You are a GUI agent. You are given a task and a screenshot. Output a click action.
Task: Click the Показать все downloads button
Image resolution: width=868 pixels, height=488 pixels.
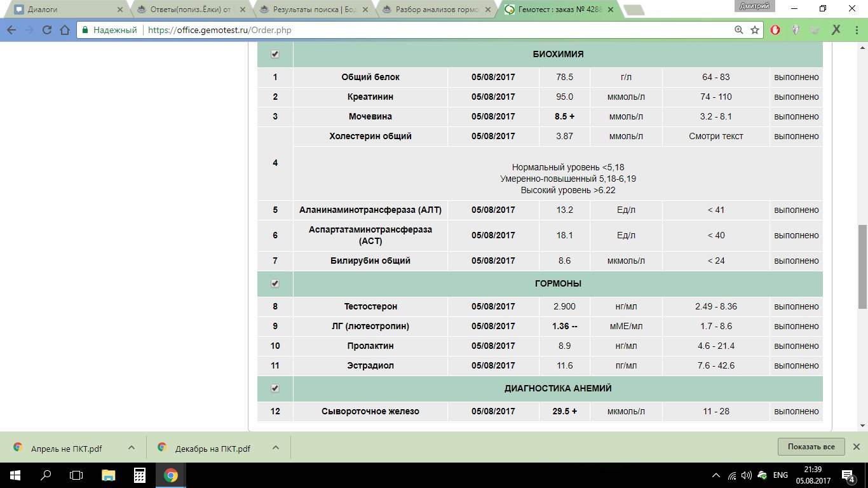click(x=811, y=447)
